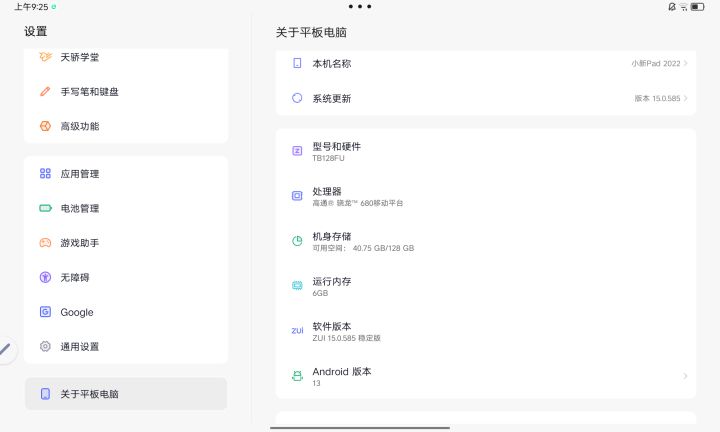Tap the 运行内存 memory icon
The image size is (720, 432).
point(297,286)
